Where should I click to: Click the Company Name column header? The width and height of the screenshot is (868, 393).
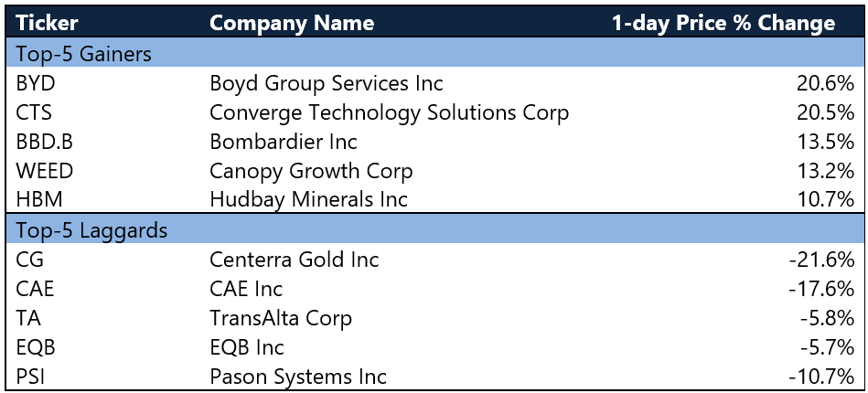pyautogui.click(x=292, y=23)
